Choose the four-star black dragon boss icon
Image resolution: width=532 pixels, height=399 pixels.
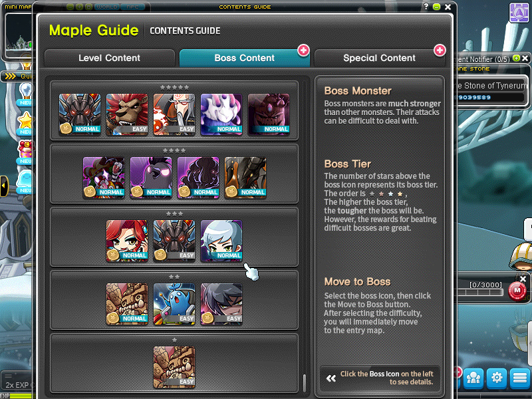point(245,178)
